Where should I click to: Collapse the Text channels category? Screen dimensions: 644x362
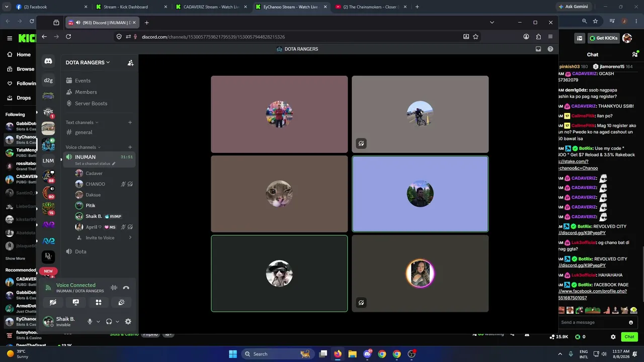click(x=82, y=122)
